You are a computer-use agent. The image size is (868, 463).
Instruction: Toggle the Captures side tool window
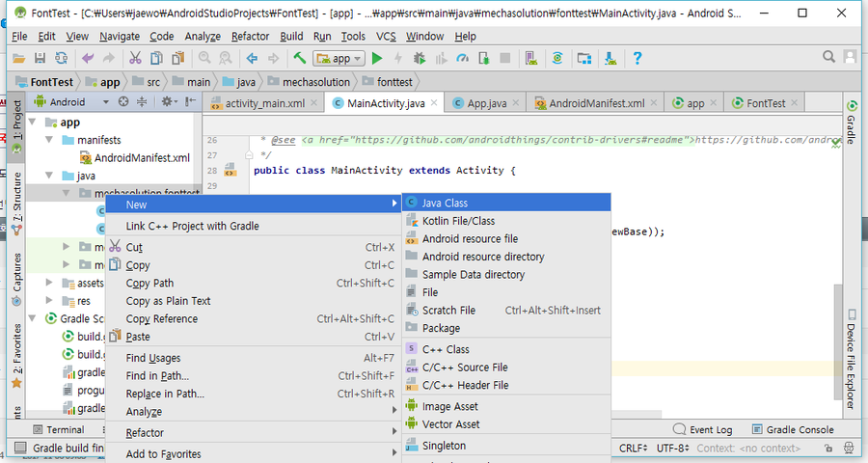click(17, 280)
